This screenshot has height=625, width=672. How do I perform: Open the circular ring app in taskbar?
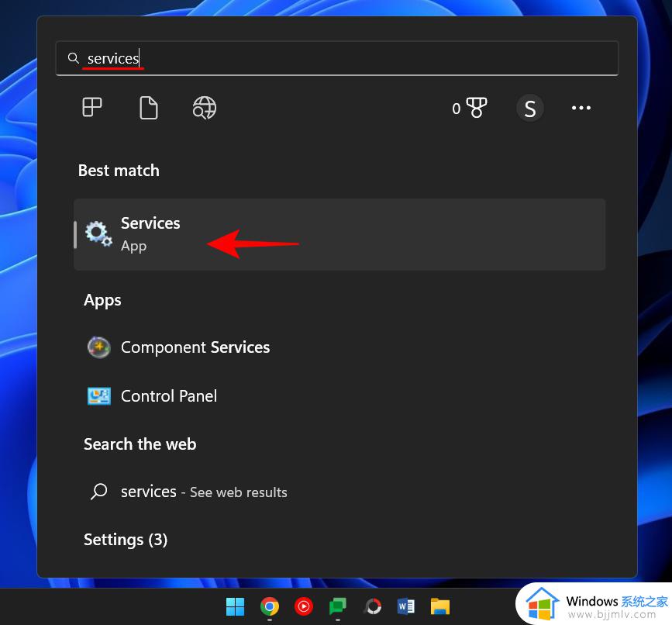coord(372,606)
